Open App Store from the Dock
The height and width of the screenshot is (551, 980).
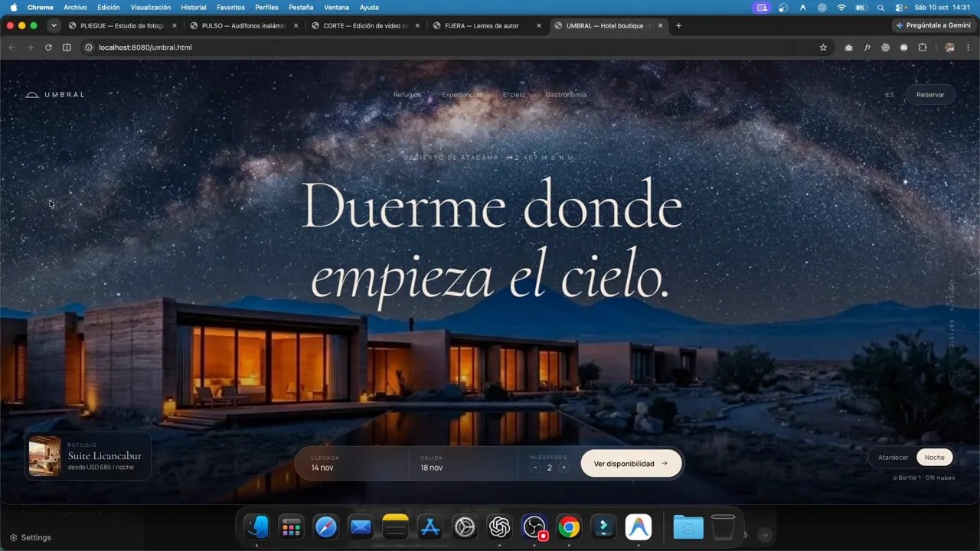click(430, 527)
